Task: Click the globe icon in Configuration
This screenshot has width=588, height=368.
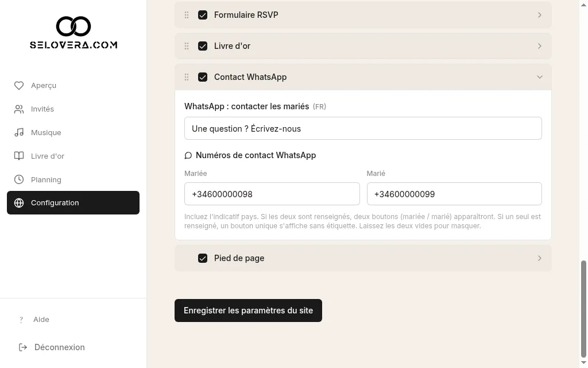Action: 19,203
